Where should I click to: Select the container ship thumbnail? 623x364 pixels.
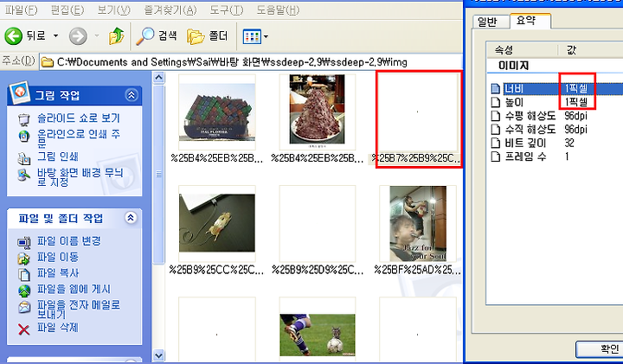point(217,112)
